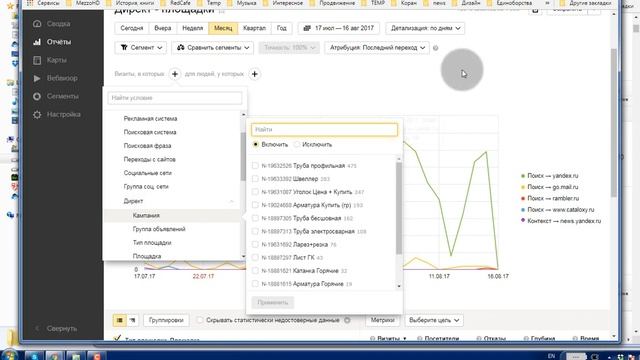Open the Группировки button
This screenshot has height=360, width=640.
click(166, 320)
